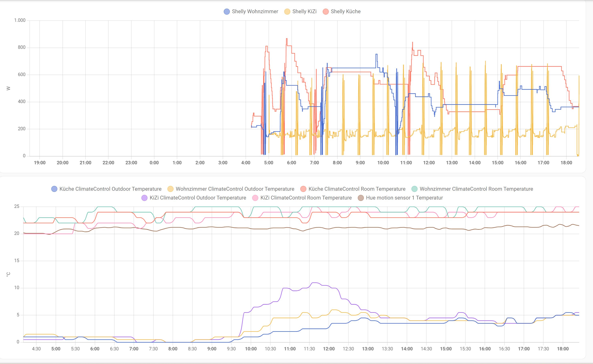
Task: Toggle the Shelly Wohnzimmer blue legend circle
Action: (227, 12)
